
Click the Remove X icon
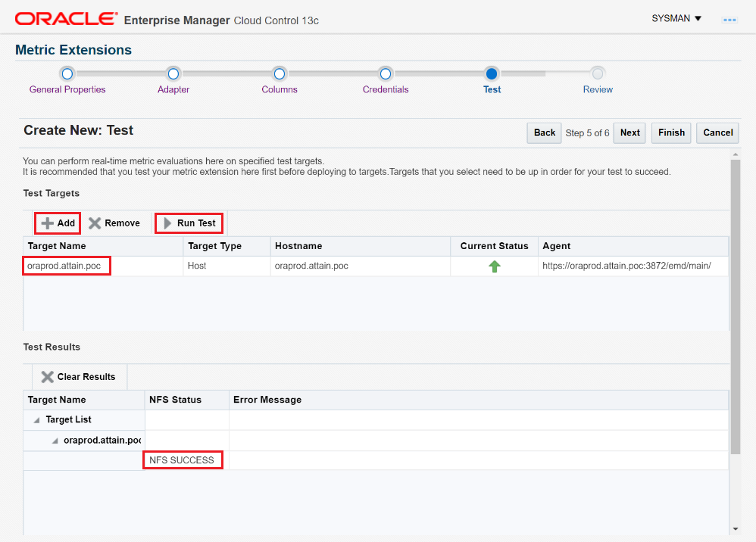click(x=95, y=223)
